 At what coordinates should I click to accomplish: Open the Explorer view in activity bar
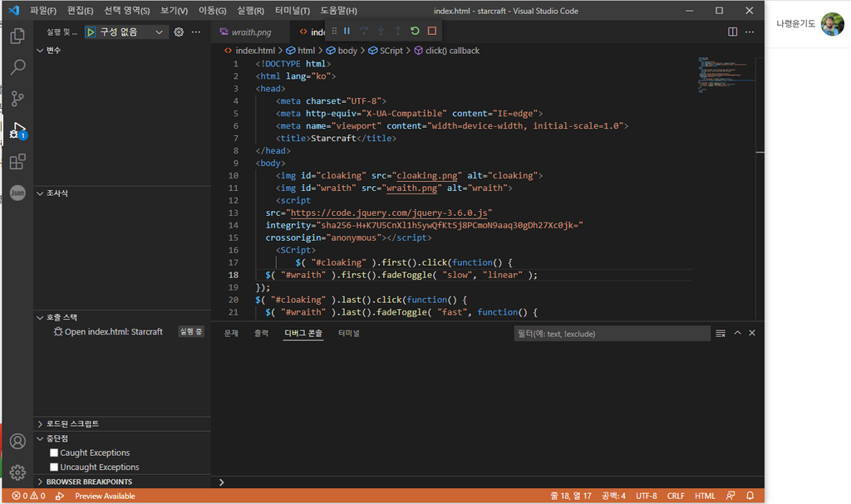click(x=17, y=36)
